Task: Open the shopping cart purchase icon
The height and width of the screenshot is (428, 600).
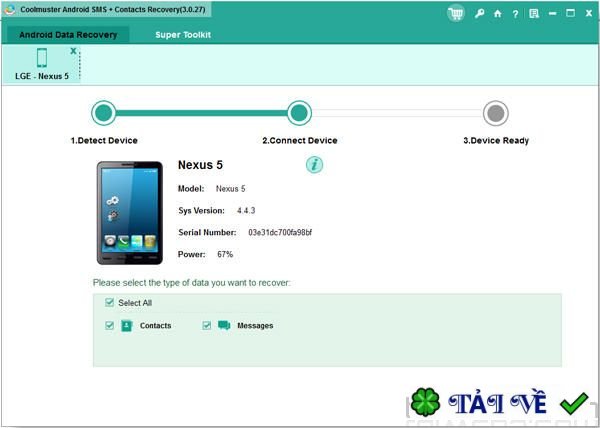Action: pyautogui.click(x=456, y=14)
